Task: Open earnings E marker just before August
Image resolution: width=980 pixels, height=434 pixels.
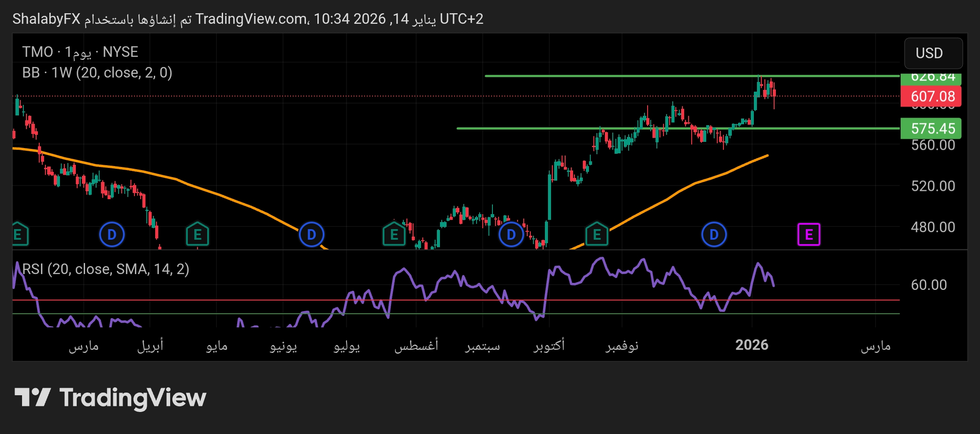Action: coord(394,234)
